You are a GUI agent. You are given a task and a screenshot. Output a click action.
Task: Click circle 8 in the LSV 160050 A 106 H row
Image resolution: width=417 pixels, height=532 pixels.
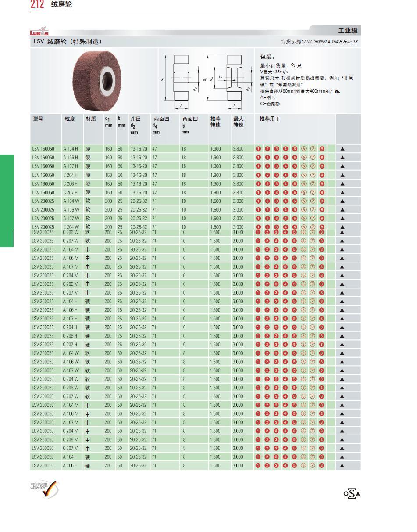point(322,158)
